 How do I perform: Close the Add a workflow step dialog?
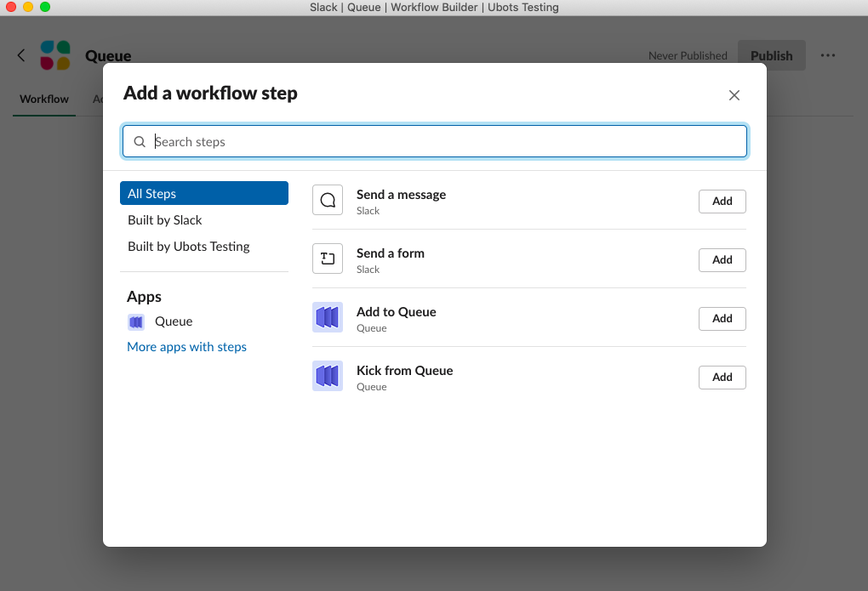coord(734,95)
